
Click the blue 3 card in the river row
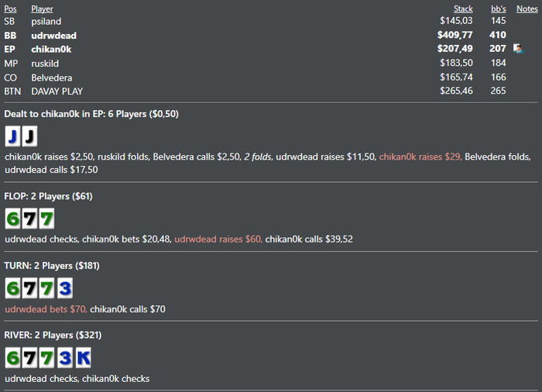point(64,358)
